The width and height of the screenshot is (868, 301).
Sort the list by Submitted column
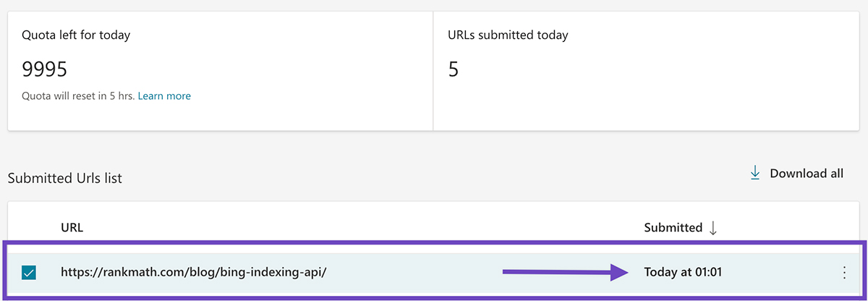pos(673,227)
